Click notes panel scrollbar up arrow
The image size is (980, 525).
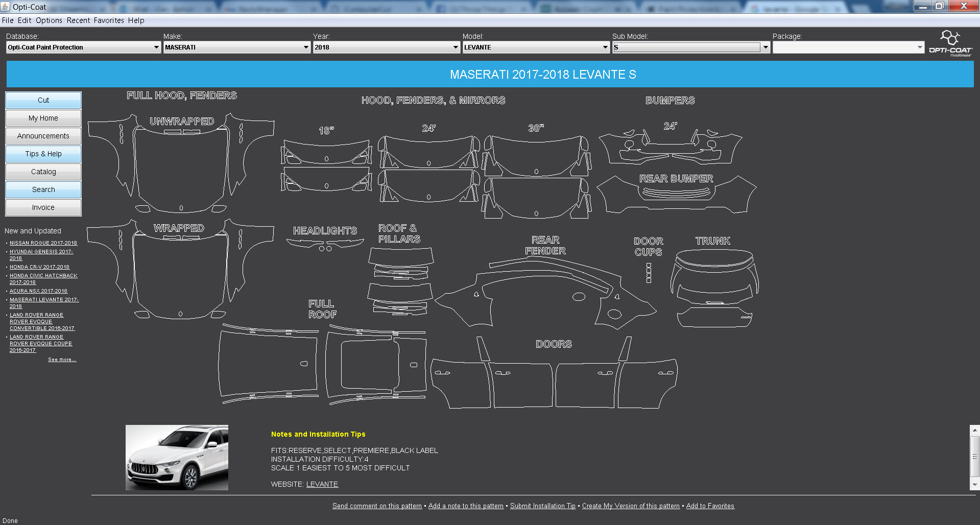click(975, 430)
